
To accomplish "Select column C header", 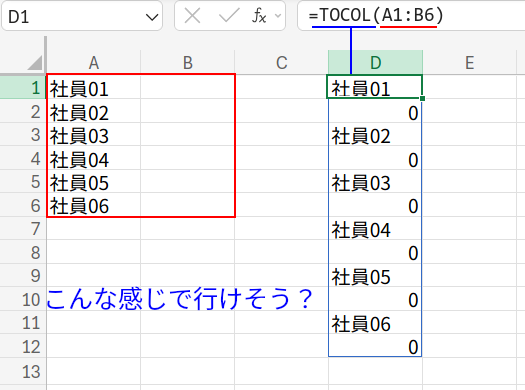I will point(282,62).
